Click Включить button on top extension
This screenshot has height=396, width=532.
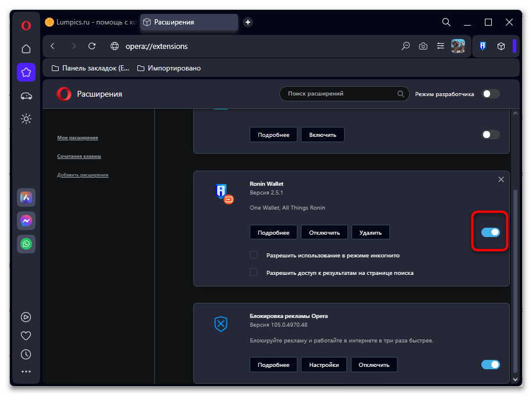pos(322,135)
